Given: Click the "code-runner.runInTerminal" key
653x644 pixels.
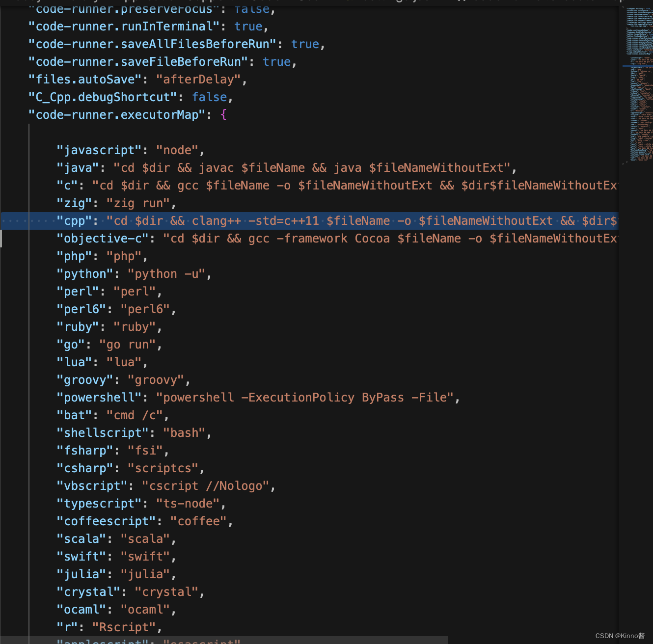Looking at the screenshot, I should [x=124, y=27].
